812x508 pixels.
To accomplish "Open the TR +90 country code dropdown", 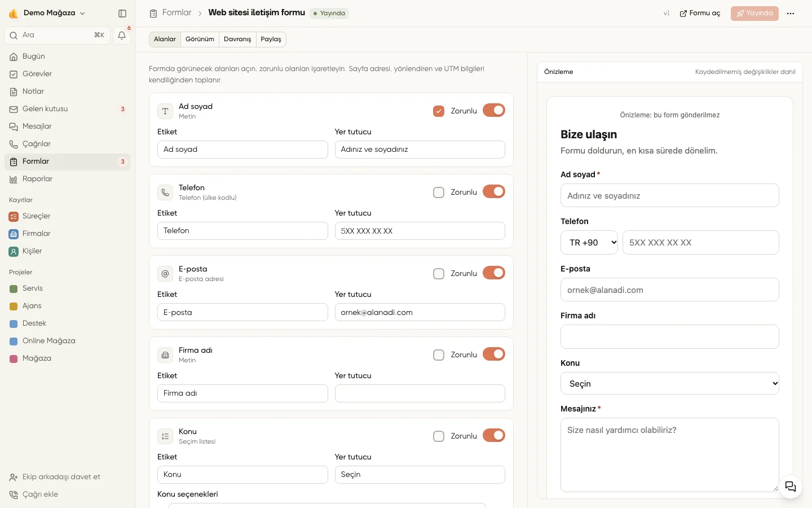I will [589, 243].
